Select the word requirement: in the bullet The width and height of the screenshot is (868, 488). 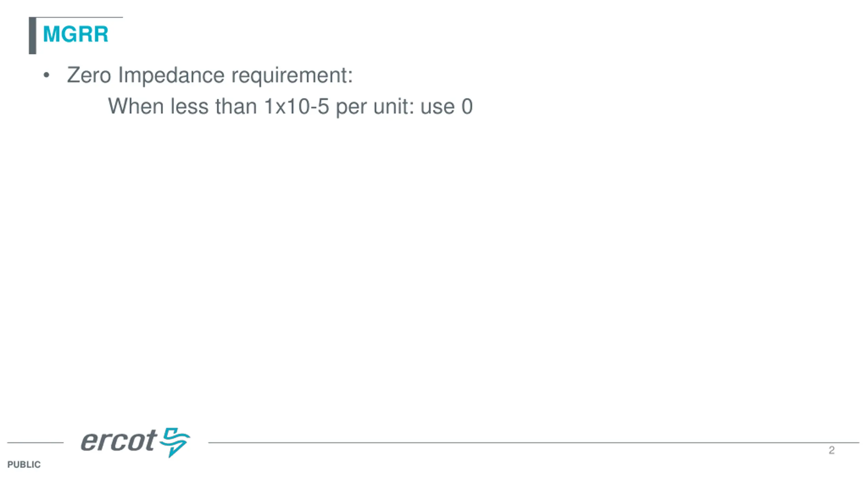point(292,76)
